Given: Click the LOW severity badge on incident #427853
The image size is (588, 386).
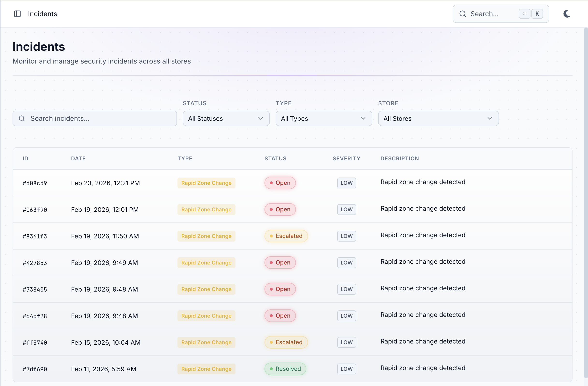Looking at the screenshot, I should [346, 263].
